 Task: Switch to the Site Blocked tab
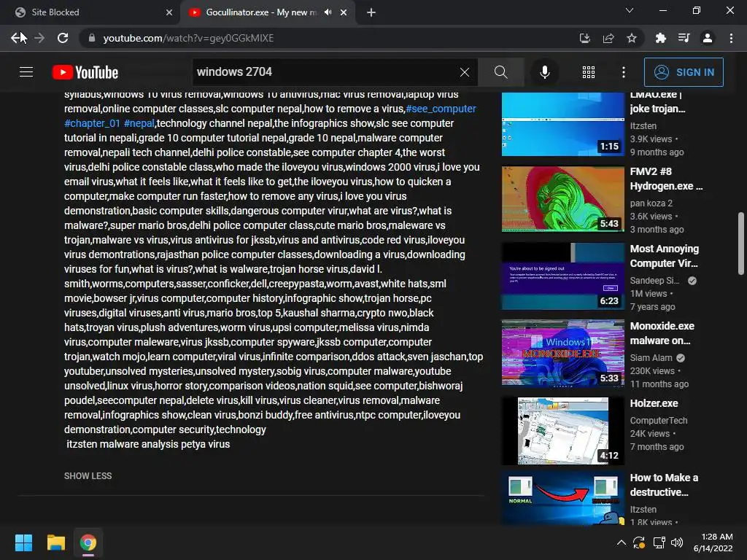[90, 12]
